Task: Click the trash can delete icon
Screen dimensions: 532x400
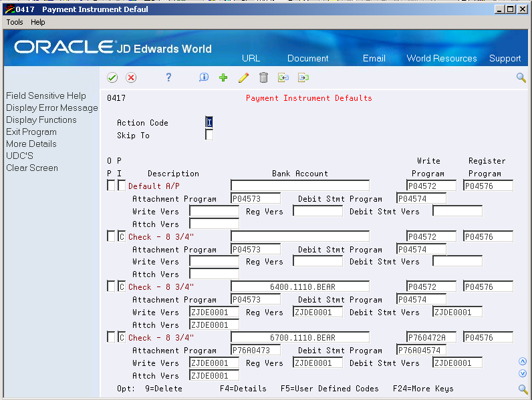Action: tap(263, 77)
